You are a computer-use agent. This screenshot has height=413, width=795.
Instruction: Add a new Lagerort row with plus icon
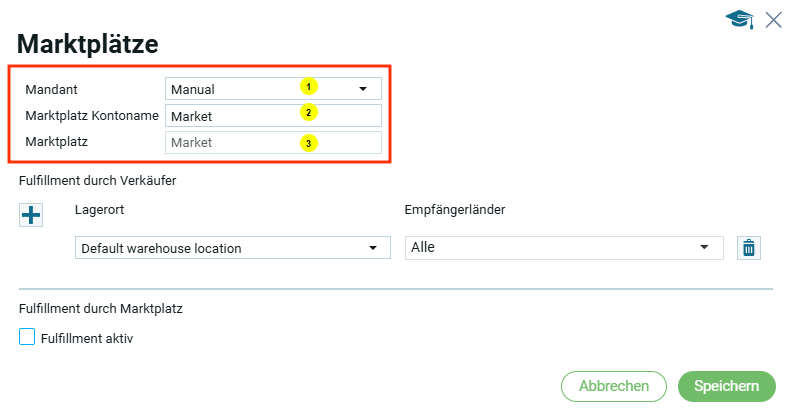coord(31,214)
